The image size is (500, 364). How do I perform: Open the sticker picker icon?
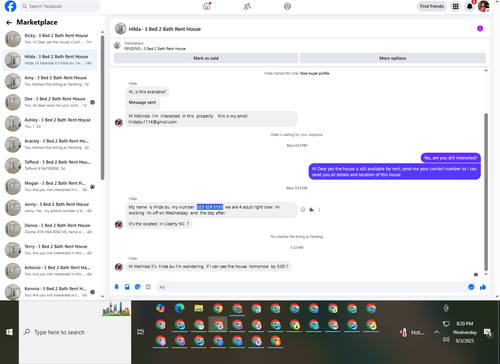138,287
